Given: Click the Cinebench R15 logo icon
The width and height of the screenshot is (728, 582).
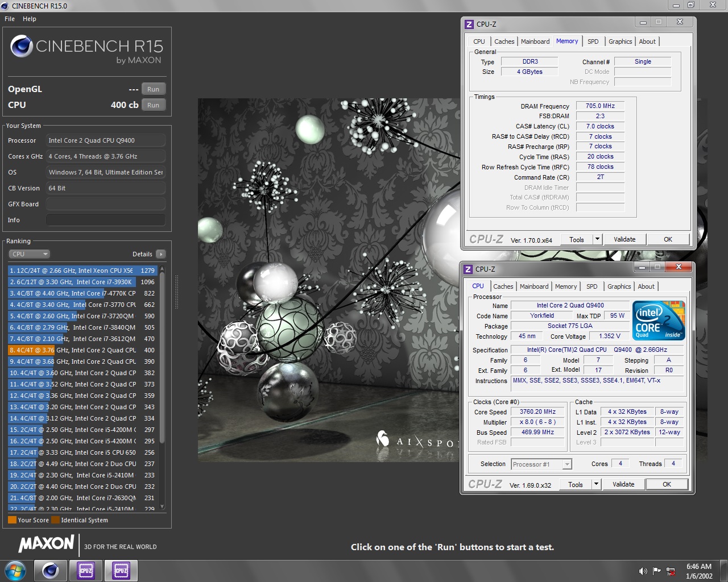Looking at the screenshot, I should click(x=21, y=46).
